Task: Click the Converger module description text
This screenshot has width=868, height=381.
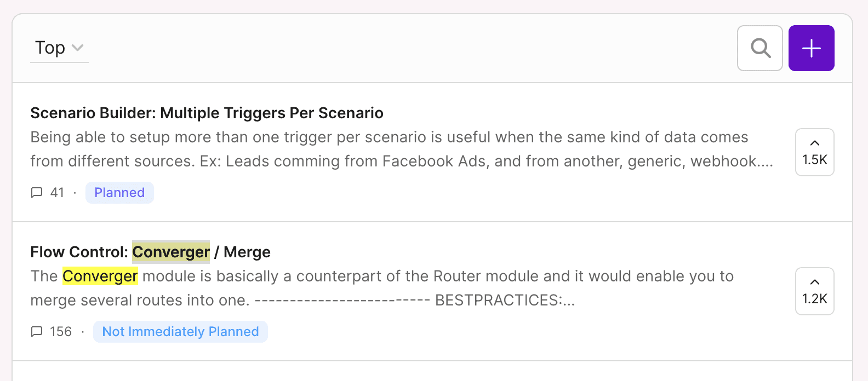Action: (382, 288)
